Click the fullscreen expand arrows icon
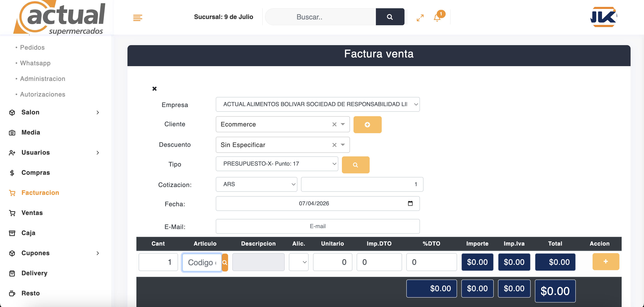644x307 pixels. [420, 17]
